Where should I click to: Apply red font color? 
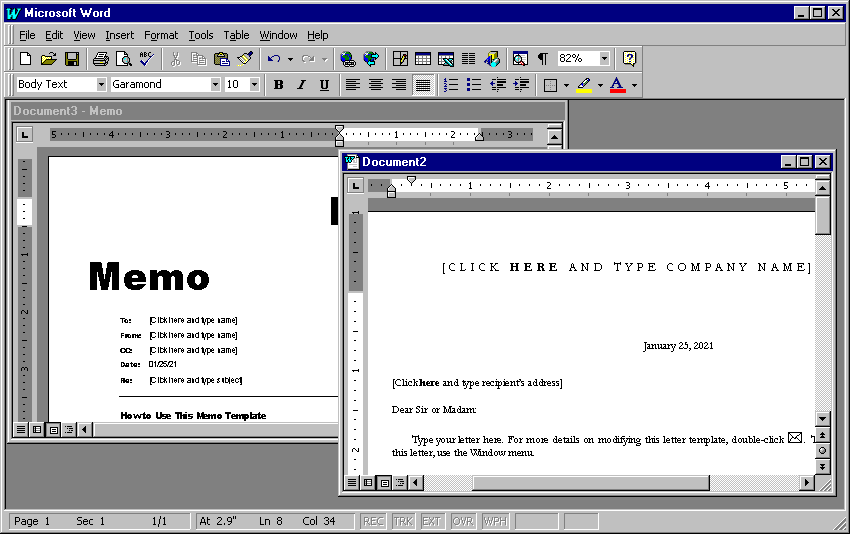pyautogui.click(x=617, y=85)
